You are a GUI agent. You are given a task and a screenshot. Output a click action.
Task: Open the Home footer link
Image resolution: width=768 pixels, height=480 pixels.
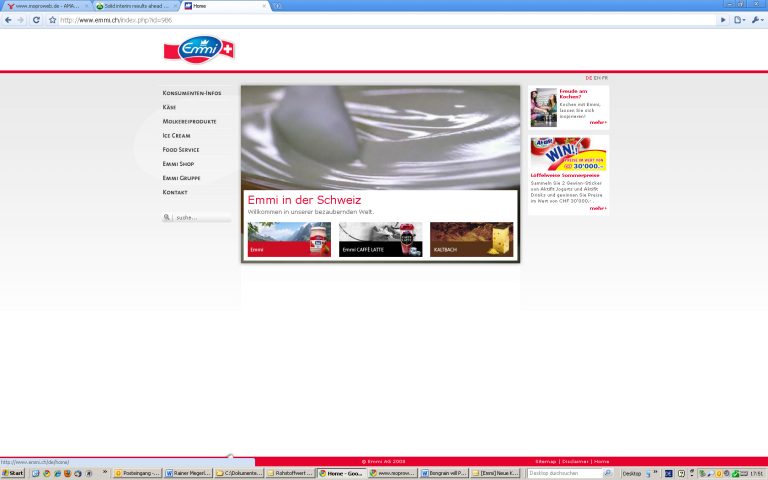[601, 461]
